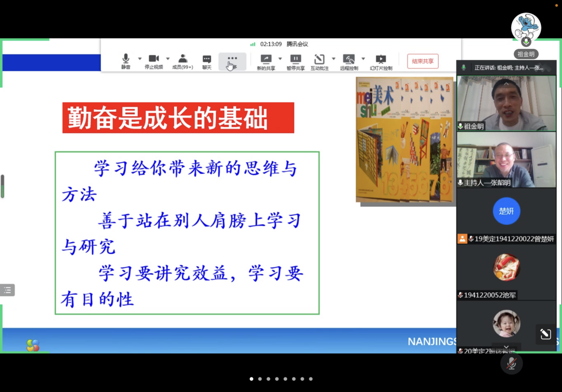Open the 聊天 chat panel

coord(207,61)
